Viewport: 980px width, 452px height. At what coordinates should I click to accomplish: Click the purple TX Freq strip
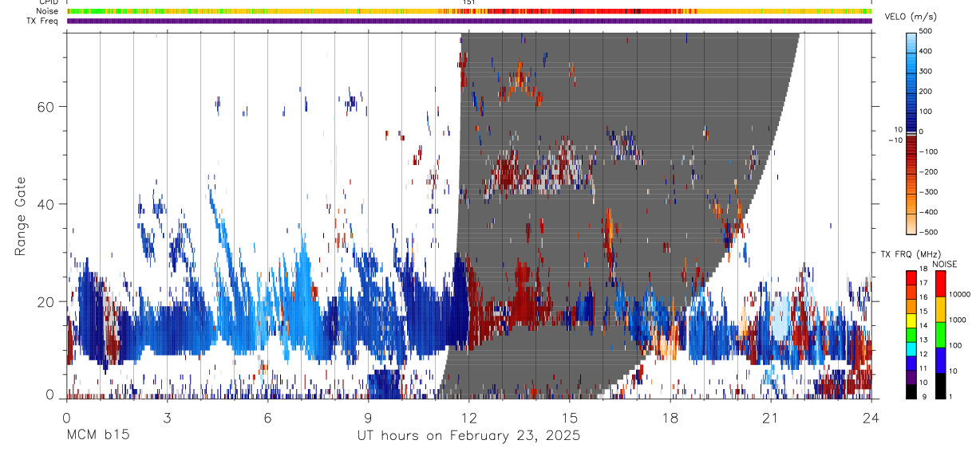point(469,21)
